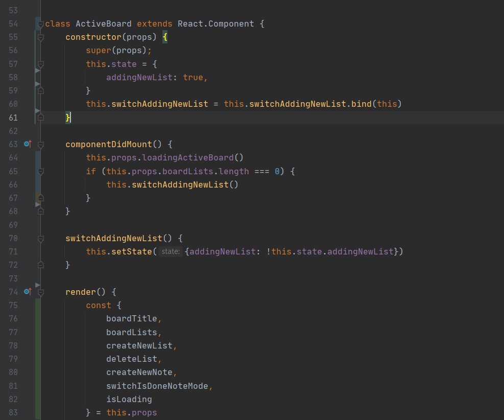This screenshot has height=420, width=504.
Task: Fold the componentDidMount method
Action: point(41,145)
